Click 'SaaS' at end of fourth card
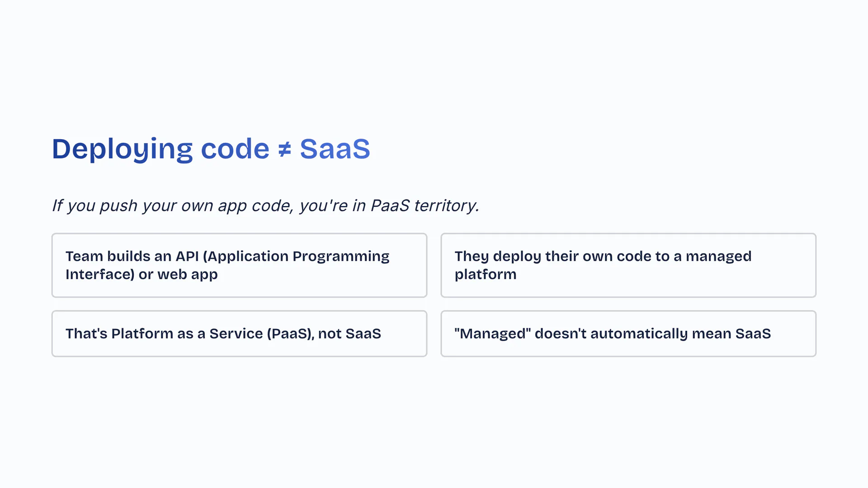This screenshot has height=488, width=868. (753, 333)
